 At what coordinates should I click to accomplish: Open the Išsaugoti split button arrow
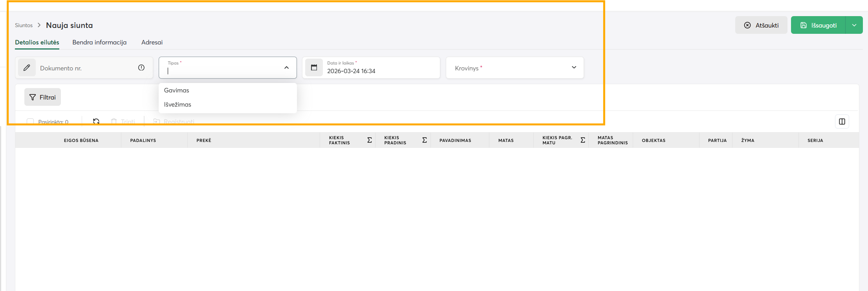[854, 25]
